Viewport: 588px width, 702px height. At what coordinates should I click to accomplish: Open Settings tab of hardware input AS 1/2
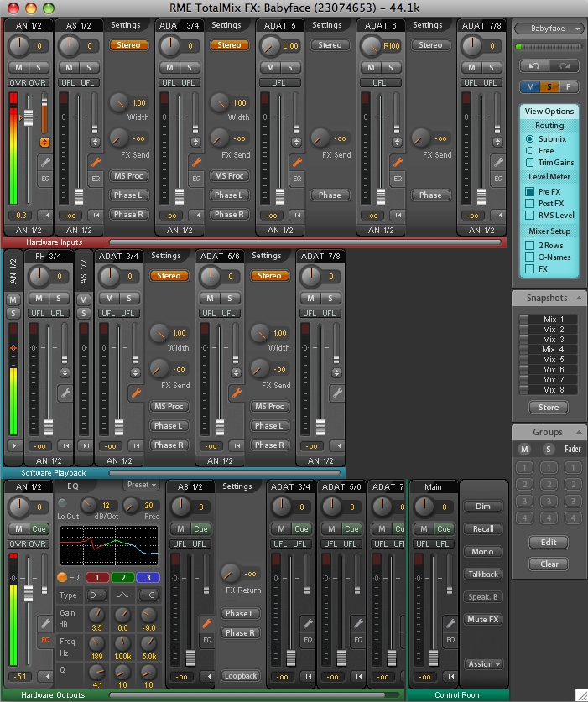(x=125, y=25)
